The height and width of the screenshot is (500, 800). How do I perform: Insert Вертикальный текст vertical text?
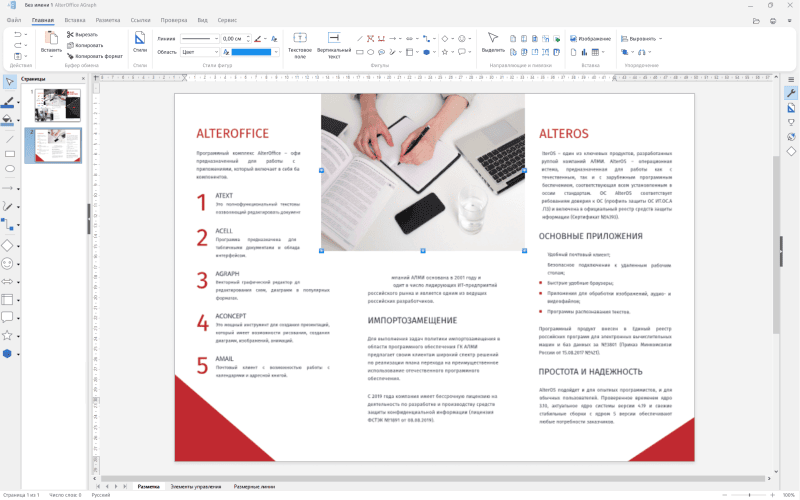[334, 45]
